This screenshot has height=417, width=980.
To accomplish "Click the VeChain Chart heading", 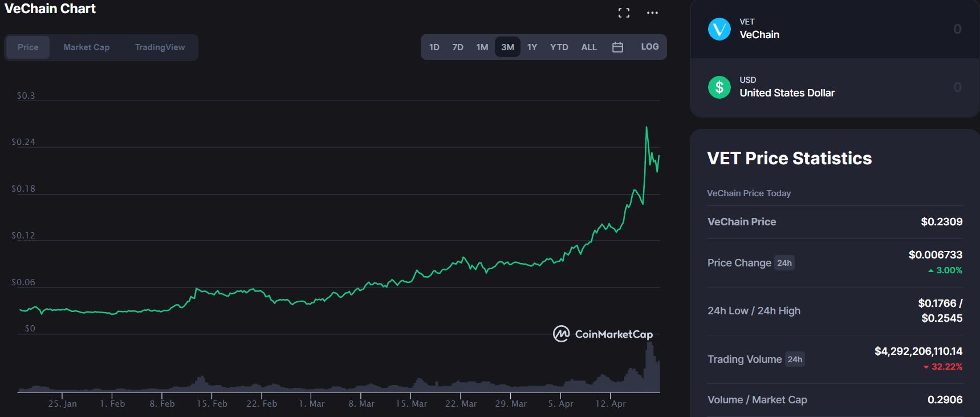I will [50, 9].
